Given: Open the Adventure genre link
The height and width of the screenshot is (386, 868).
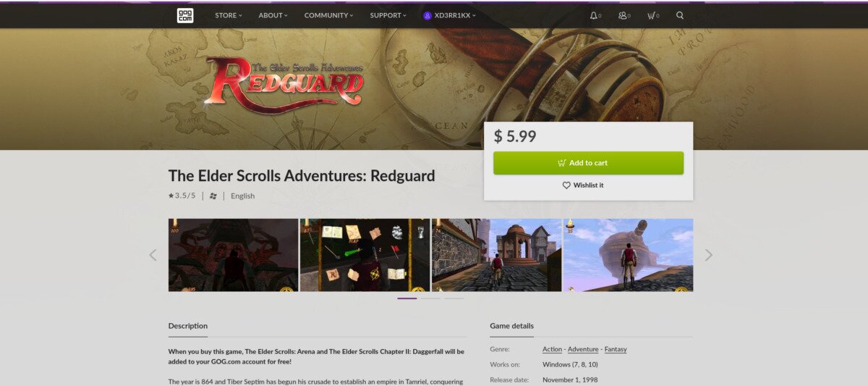Looking at the screenshot, I should 583,349.
